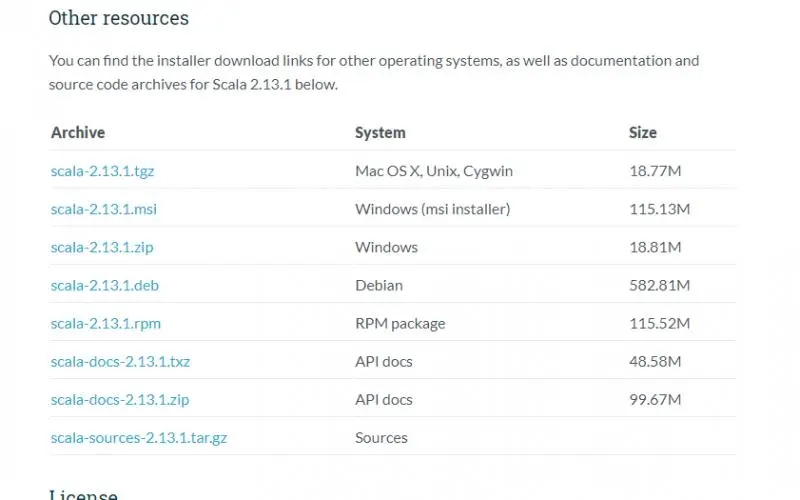
Task: Click the 18.77M size value
Action: pos(655,171)
